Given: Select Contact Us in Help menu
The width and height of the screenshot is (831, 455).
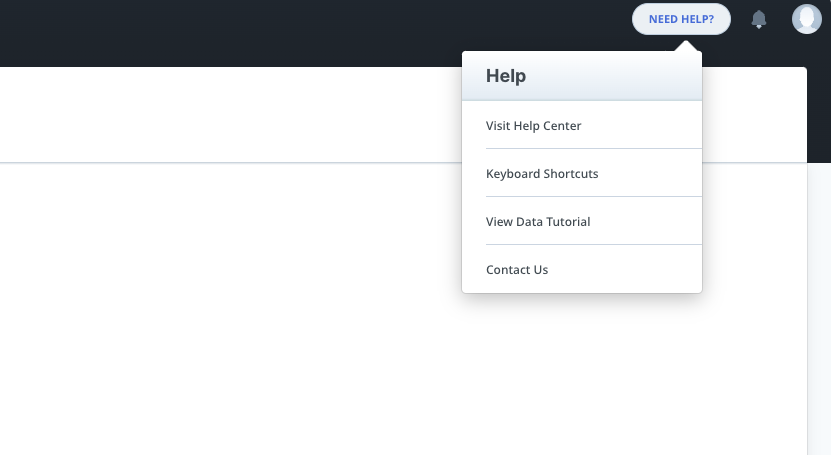Looking at the screenshot, I should click(517, 270).
